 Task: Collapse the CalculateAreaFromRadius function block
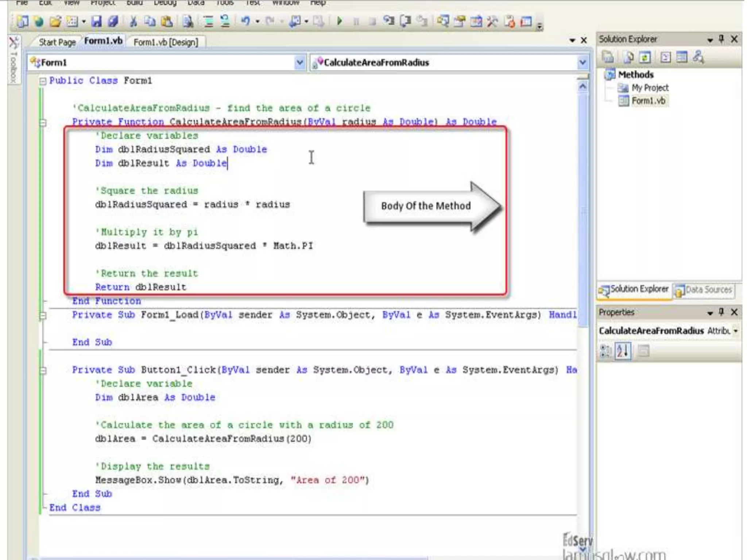43,122
